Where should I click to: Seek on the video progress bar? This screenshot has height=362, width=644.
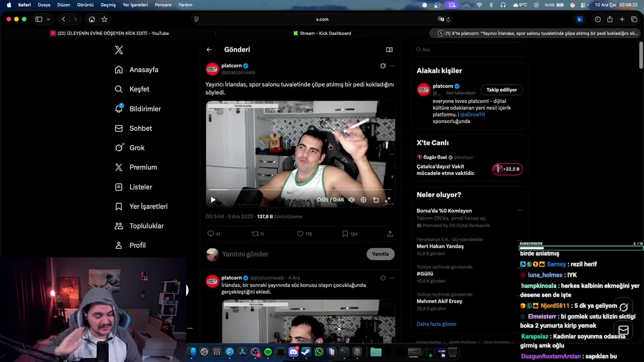coord(300,190)
